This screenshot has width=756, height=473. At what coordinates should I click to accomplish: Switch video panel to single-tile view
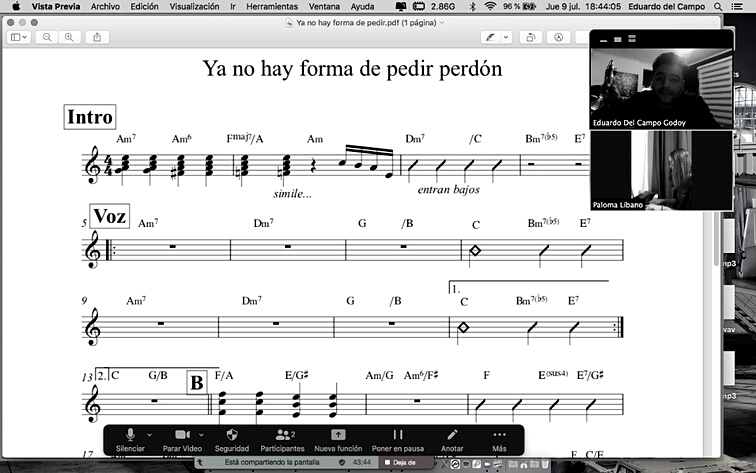[618, 40]
